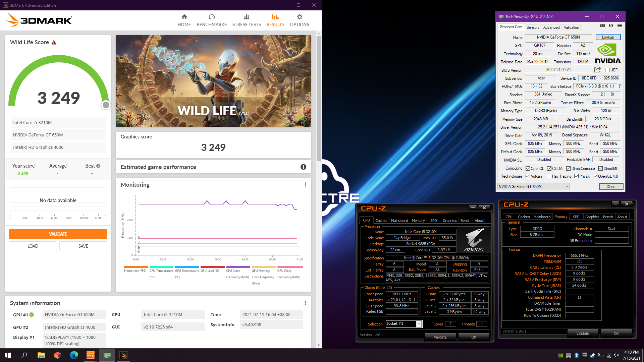The width and height of the screenshot is (644, 362).
Task: Click 3DMark taskbar icon
Action: tap(123, 355)
